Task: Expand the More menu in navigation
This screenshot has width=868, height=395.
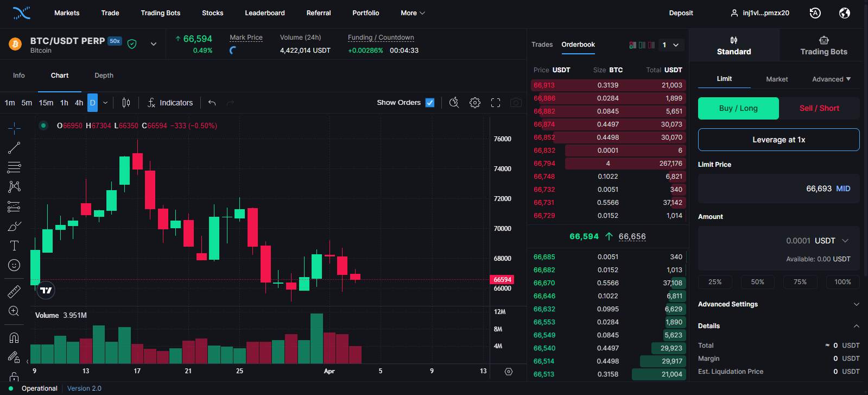Action: 413,13
